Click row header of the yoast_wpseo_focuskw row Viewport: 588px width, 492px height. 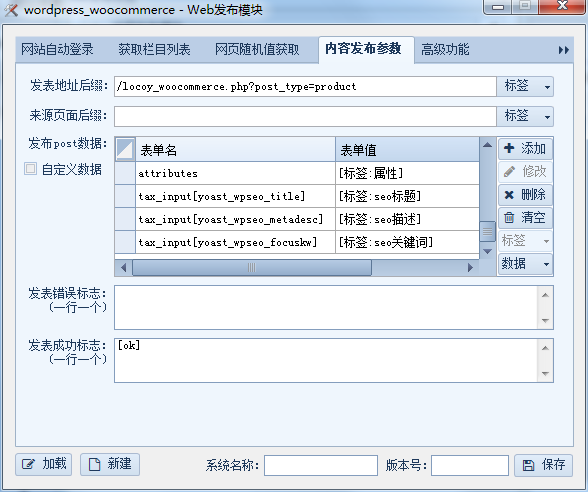(125, 242)
